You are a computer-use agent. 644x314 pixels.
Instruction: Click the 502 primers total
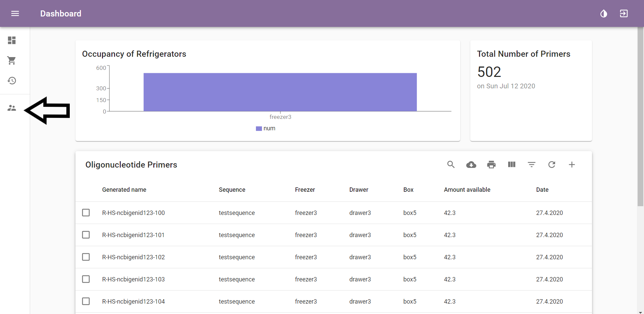[489, 72]
